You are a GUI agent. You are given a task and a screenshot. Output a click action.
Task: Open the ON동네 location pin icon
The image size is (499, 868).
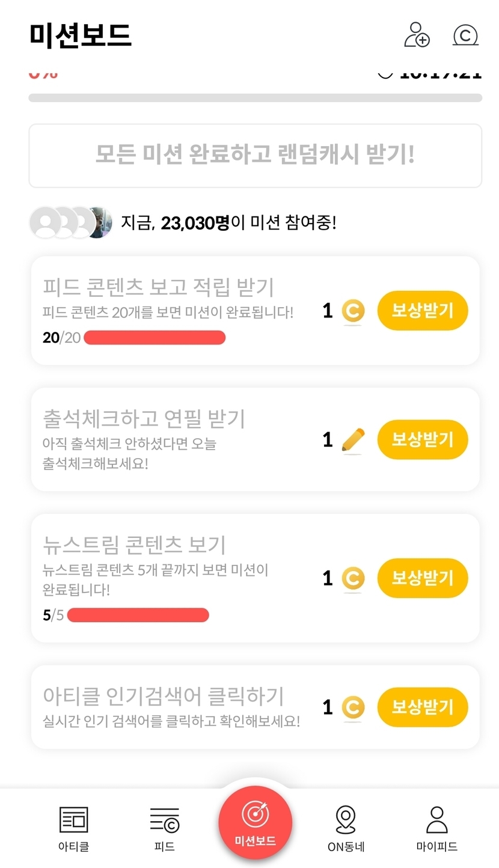point(346,821)
